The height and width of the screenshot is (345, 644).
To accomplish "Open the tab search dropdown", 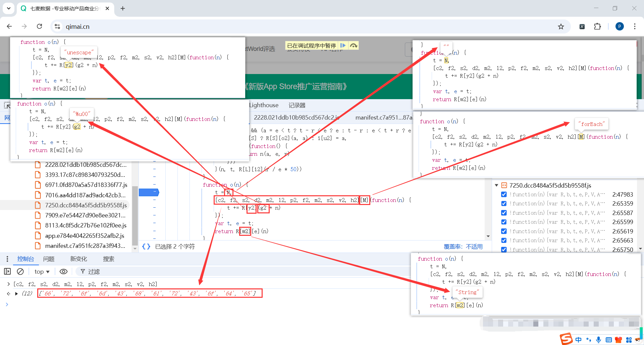I will [x=9, y=8].
